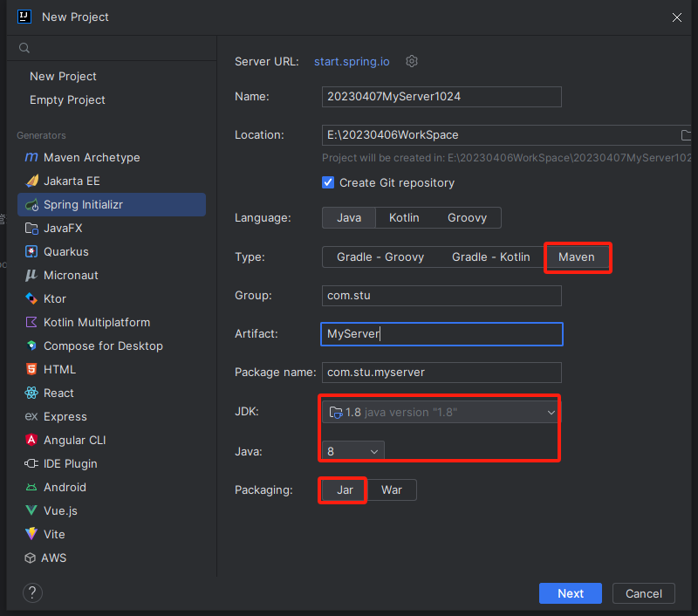The width and height of the screenshot is (698, 616).
Task: Open the start.spring.io server link
Action: tap(352, 62)
